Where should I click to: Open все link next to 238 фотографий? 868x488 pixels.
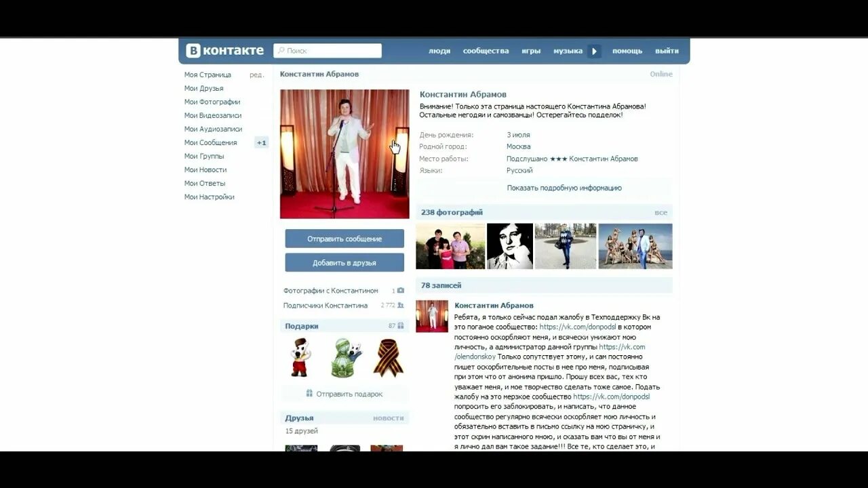(x=658, y=212)
